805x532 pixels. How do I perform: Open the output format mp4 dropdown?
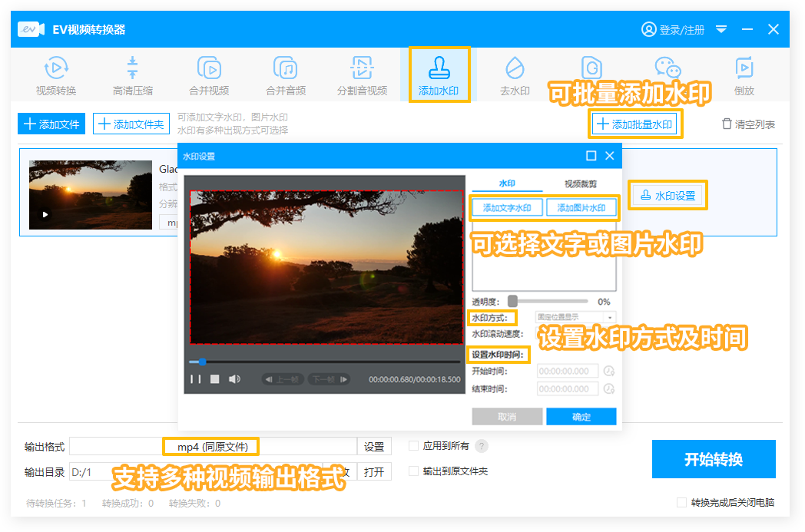pos(213,447)
